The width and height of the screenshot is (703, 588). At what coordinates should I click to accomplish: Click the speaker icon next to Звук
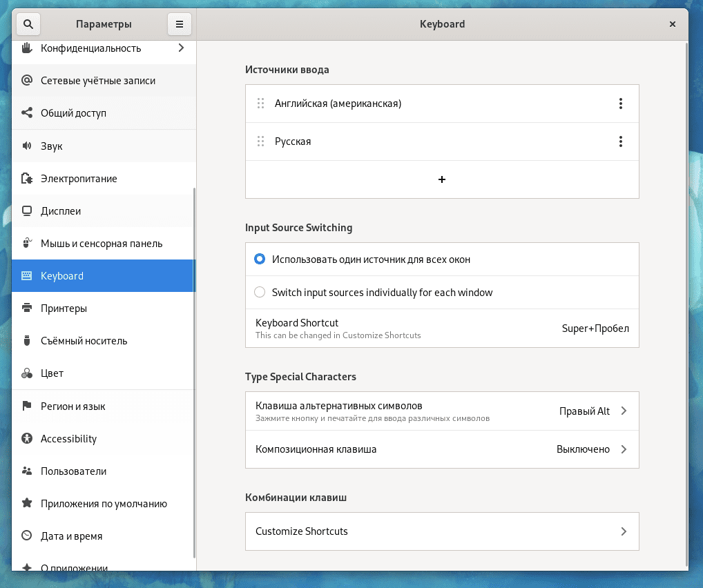pos(27,146)
